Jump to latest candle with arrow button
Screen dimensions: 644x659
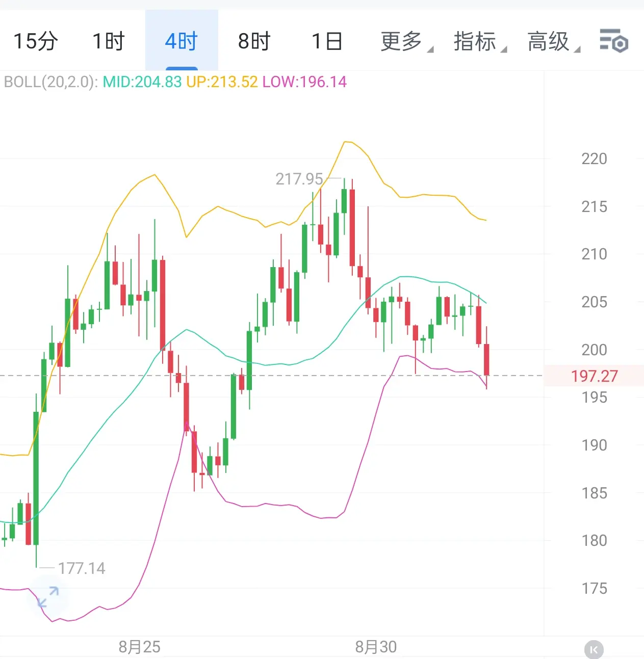[594, 649]
